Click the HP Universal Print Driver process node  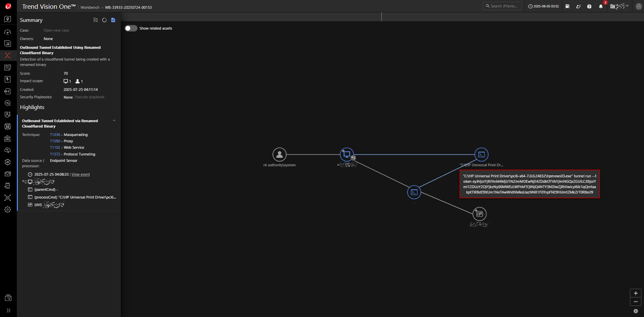[481, 155]
